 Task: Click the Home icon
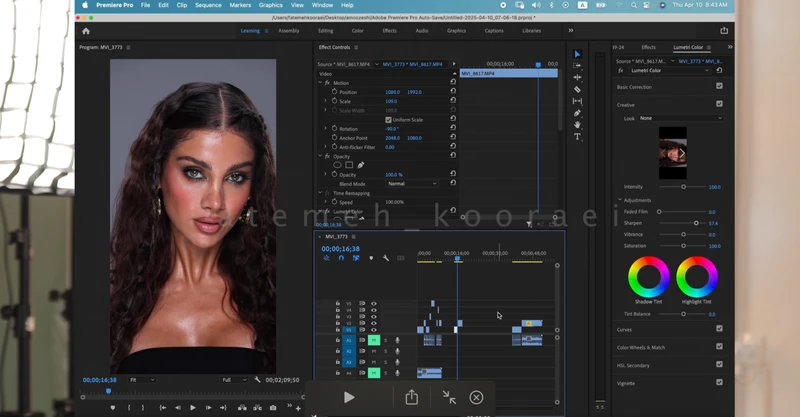86,31
